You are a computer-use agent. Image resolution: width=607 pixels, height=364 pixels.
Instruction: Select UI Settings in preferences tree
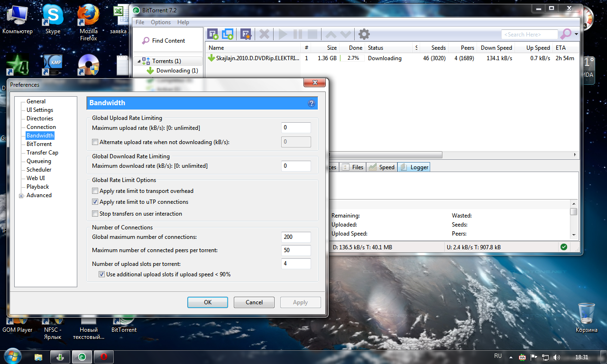[40, 110]
